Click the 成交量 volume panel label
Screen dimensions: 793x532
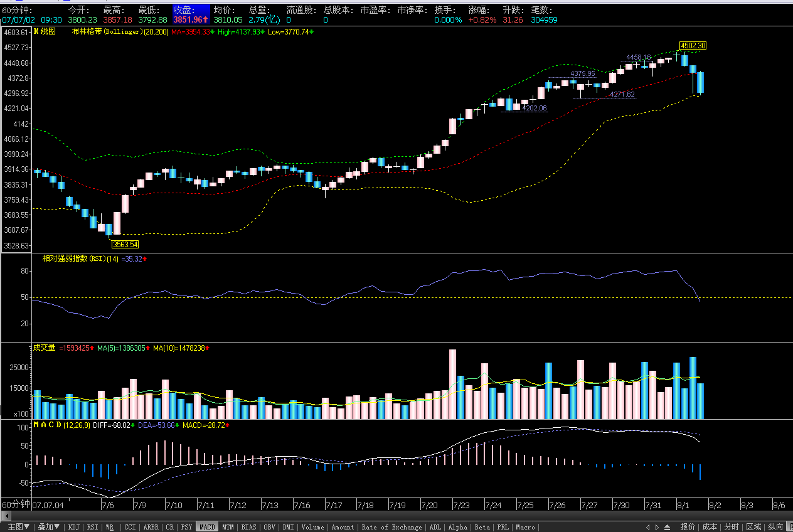[x=44, y=347]
